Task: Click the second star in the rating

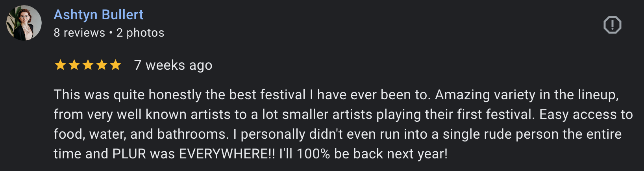Action: tap(74, 65)
